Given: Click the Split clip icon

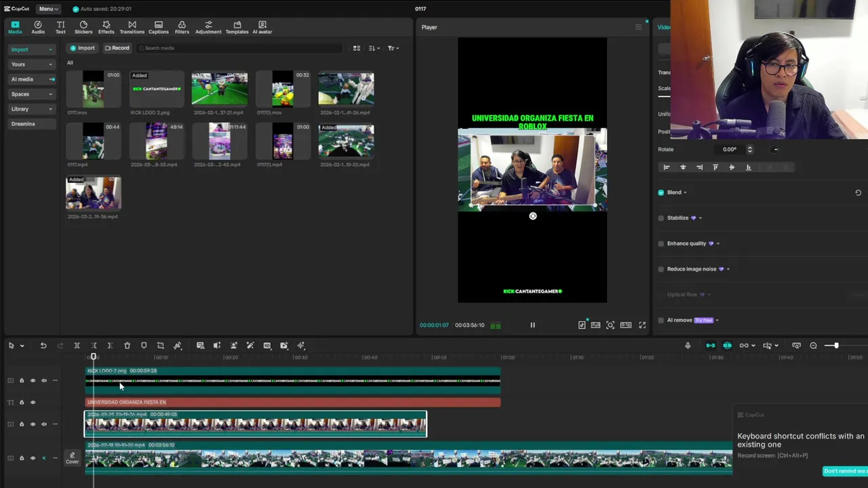Looking at the screenshot, I should (77, 346).
